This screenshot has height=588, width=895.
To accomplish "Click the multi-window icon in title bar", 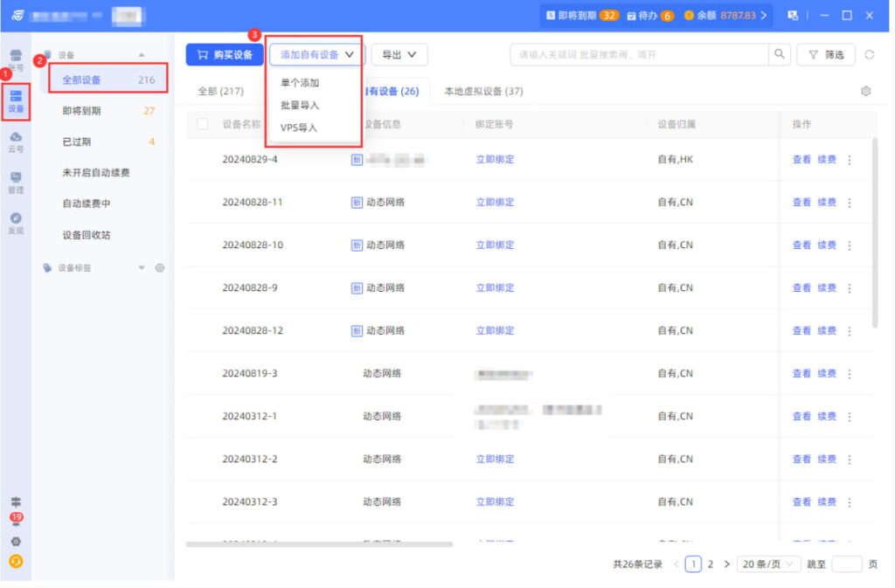I will pos(793,16).
